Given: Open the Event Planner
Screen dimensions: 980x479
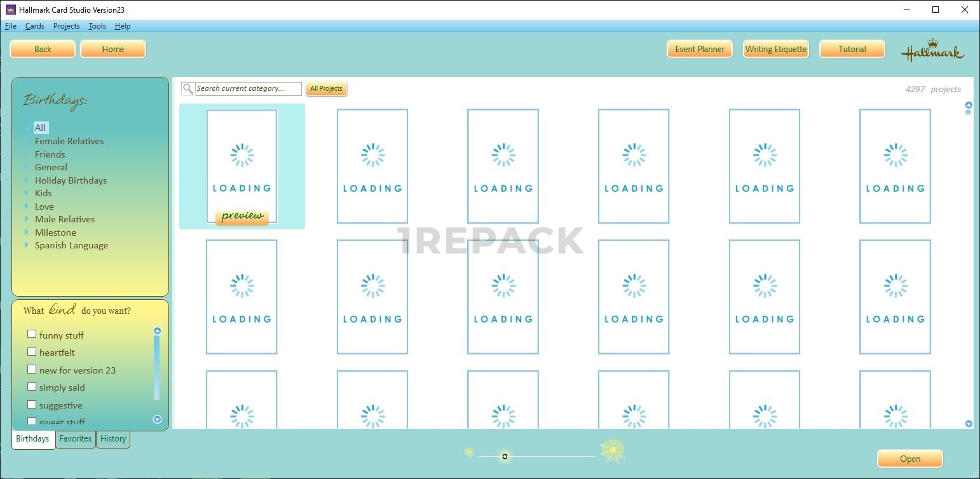Looking at the screenshot, I should coord(700,49).
